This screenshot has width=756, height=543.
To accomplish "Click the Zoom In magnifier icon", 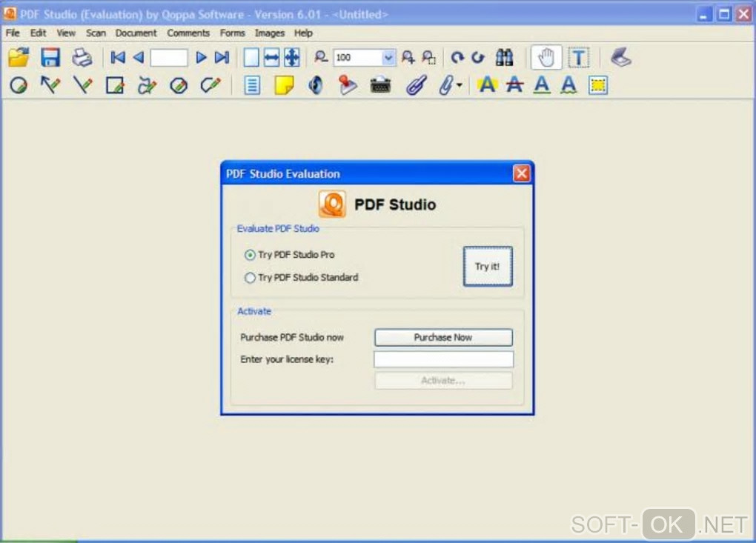I will point(408,57).
